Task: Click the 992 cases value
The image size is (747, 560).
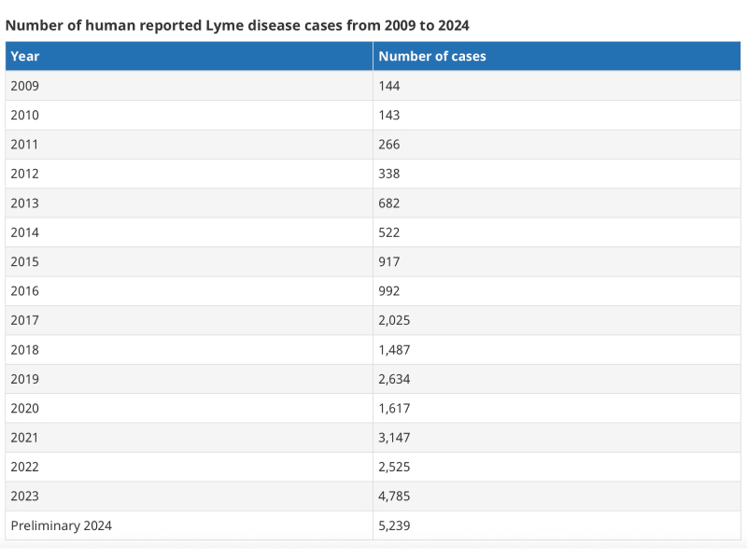Action: [389, 290]
